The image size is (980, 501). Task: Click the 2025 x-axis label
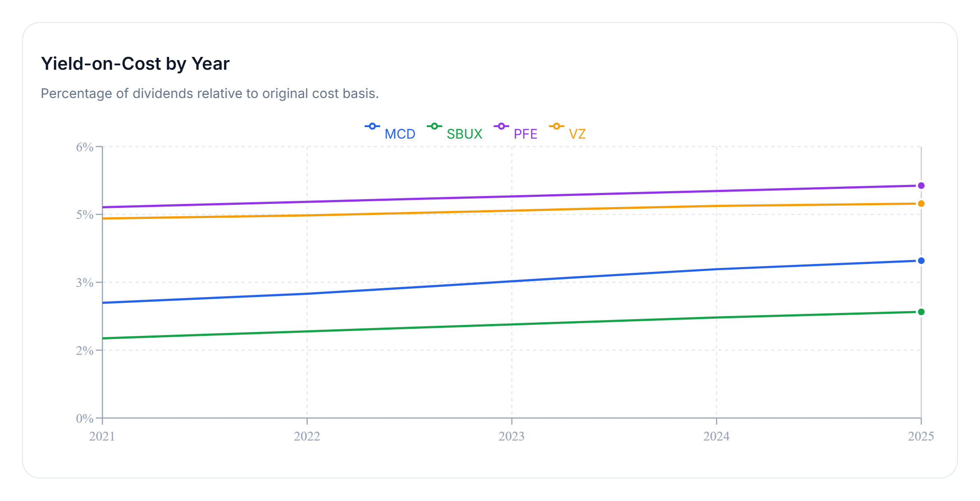[920, 437]
